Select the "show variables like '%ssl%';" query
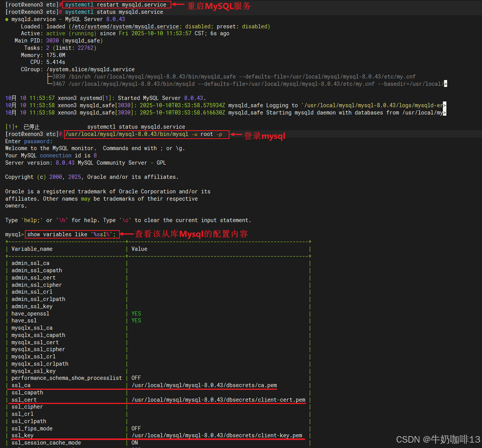Viewport: 482px width, 448px height. point(71,234)
